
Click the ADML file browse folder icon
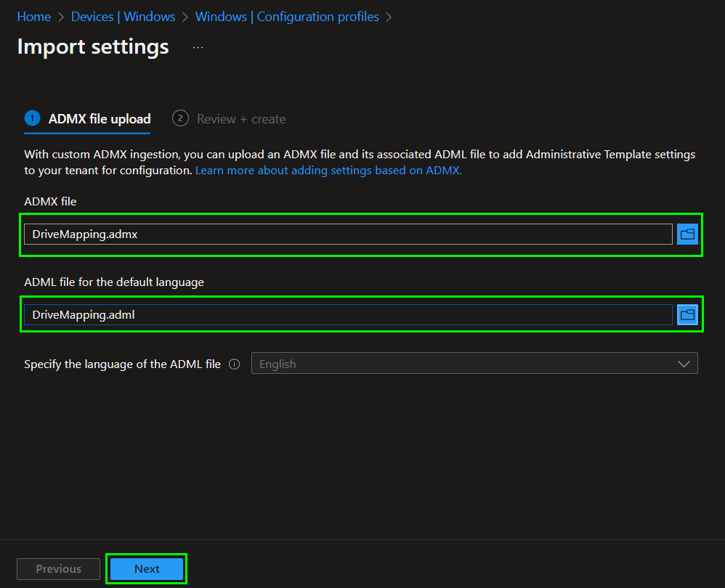687,314
